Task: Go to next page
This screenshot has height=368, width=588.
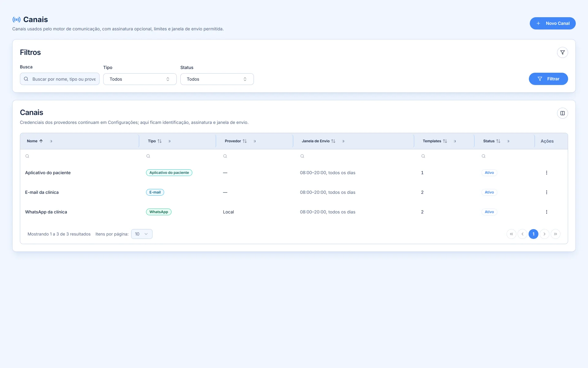Action: (544, 234)
